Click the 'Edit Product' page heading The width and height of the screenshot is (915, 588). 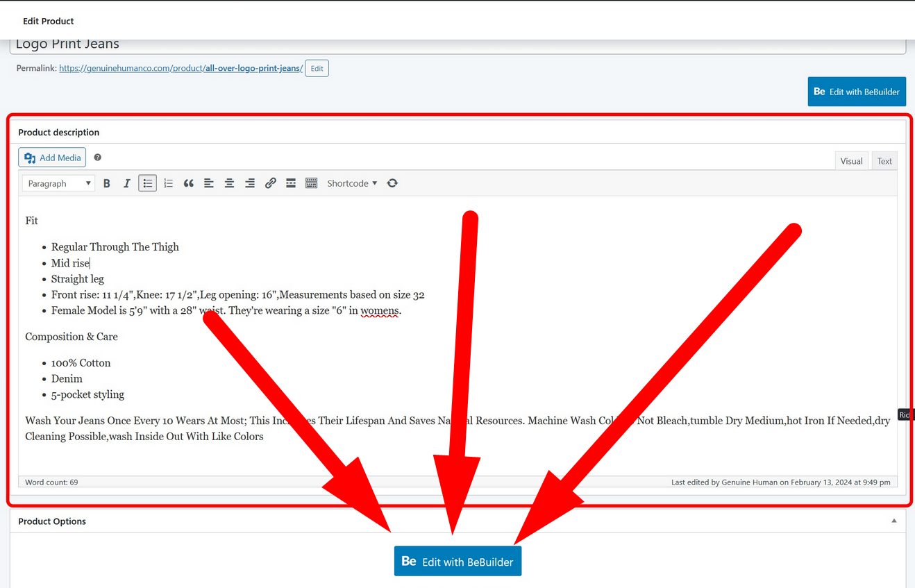click(49, 22)
